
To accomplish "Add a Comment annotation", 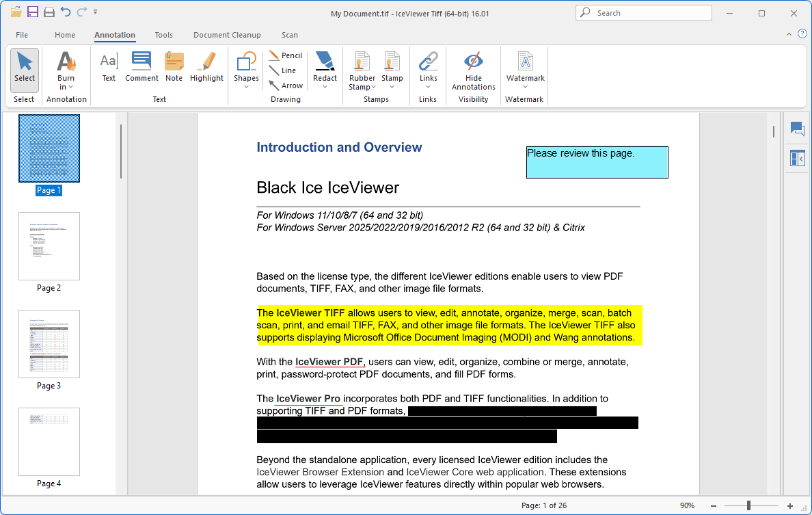I will point(141,68).
